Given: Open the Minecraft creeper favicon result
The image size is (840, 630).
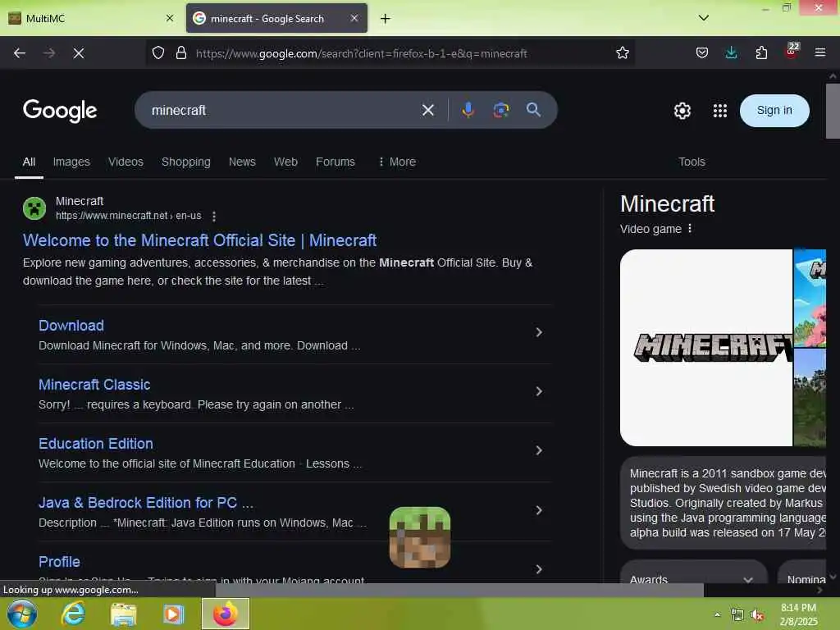Looking at the screenshot, I should (x=34, y=208).
